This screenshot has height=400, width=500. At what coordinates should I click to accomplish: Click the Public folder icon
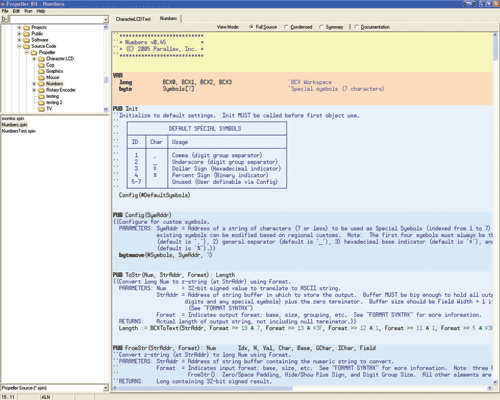tap(26, 34)
